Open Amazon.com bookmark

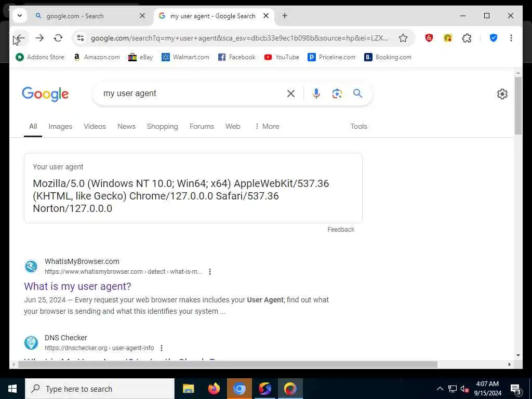97,57
